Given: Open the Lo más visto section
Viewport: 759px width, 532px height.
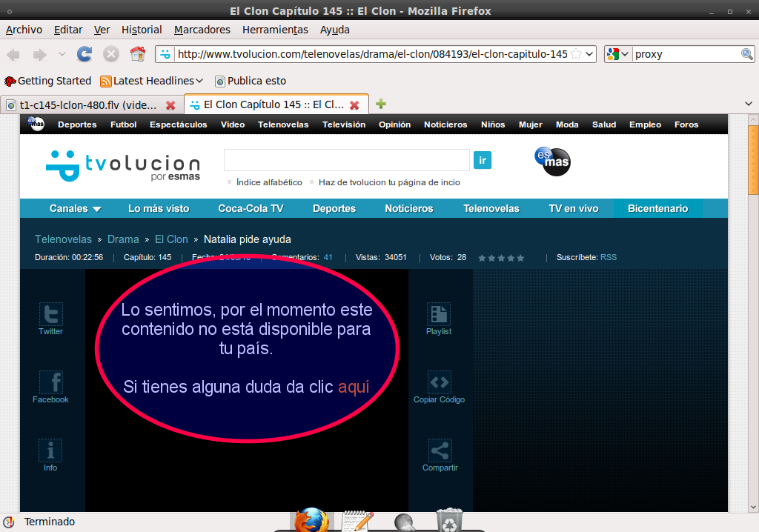Looking at the screenshot, I should 159,208.
